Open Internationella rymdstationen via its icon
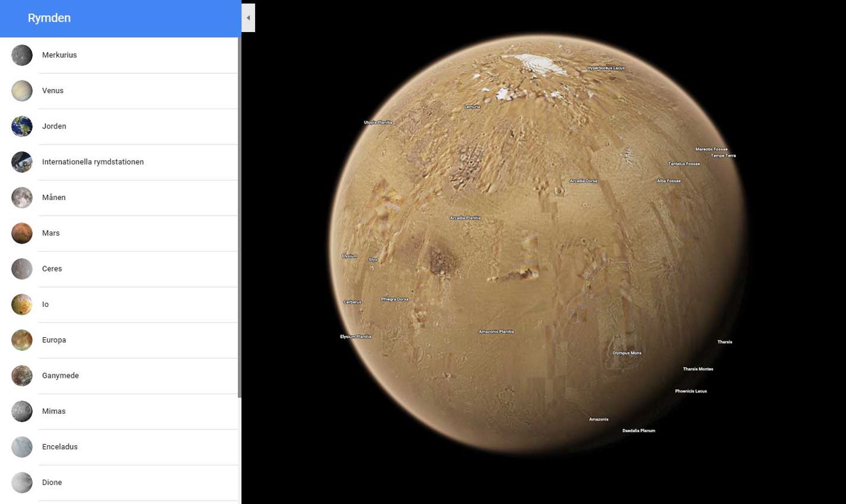This screenshot has width=846, height=504. (22, 162)
